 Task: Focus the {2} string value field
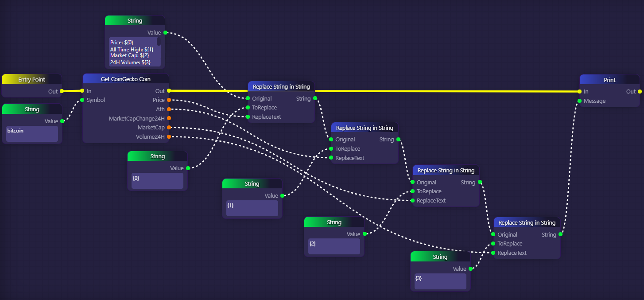(x=334, y=247)
